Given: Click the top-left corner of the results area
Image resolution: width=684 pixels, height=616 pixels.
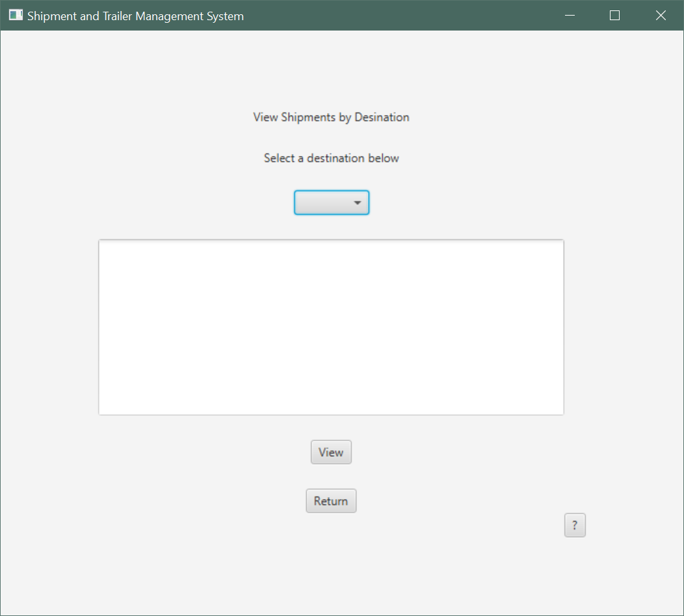Looking at the screenshot, I should click(x=103, y=244).
